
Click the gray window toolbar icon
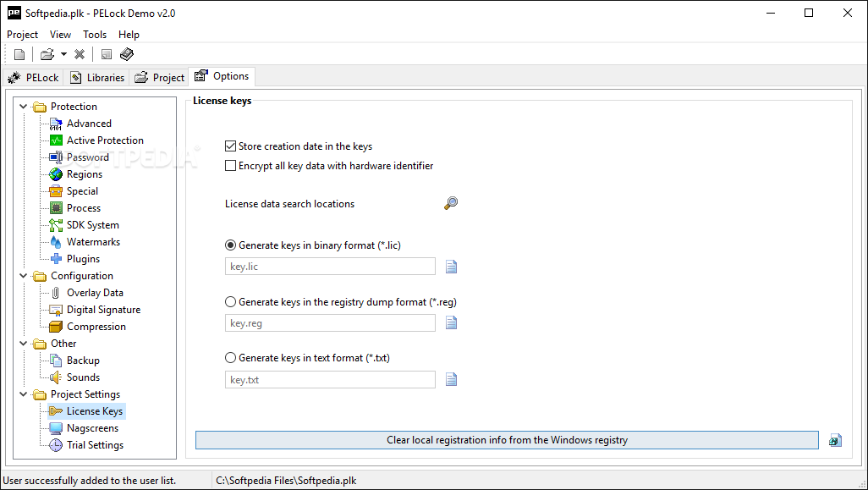tap(107, 54)
